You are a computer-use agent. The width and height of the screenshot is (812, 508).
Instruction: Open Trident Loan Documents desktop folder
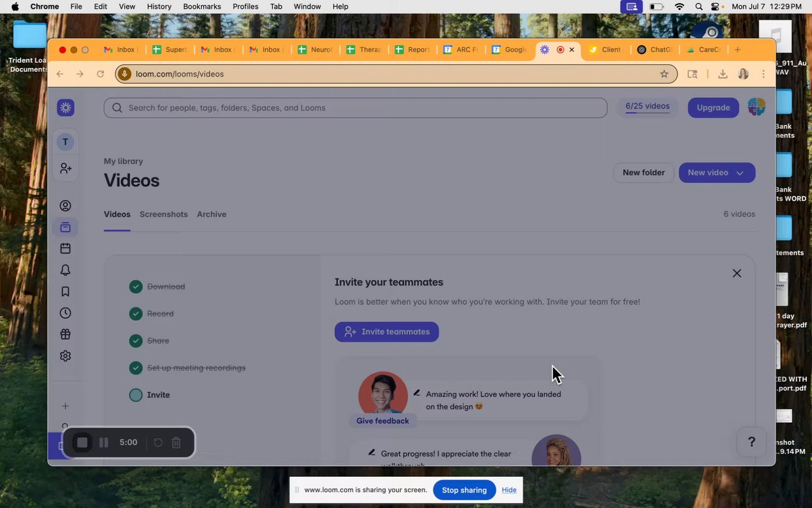(x=29, y=46)
